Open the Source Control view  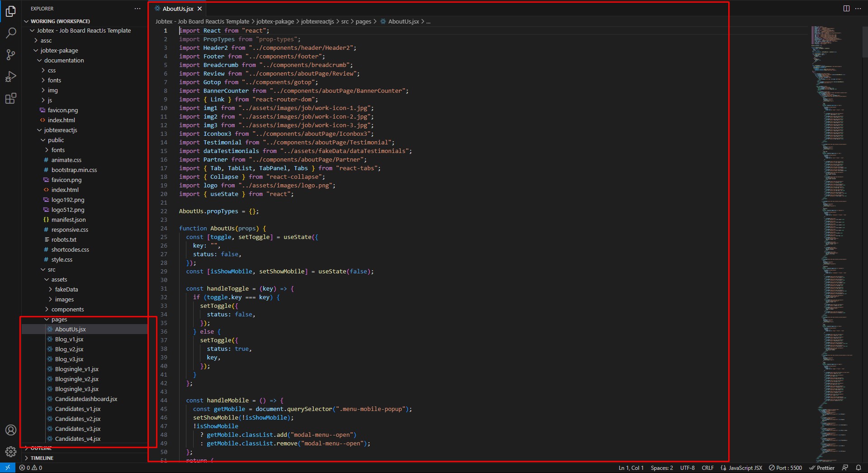[x=11, y=55]
